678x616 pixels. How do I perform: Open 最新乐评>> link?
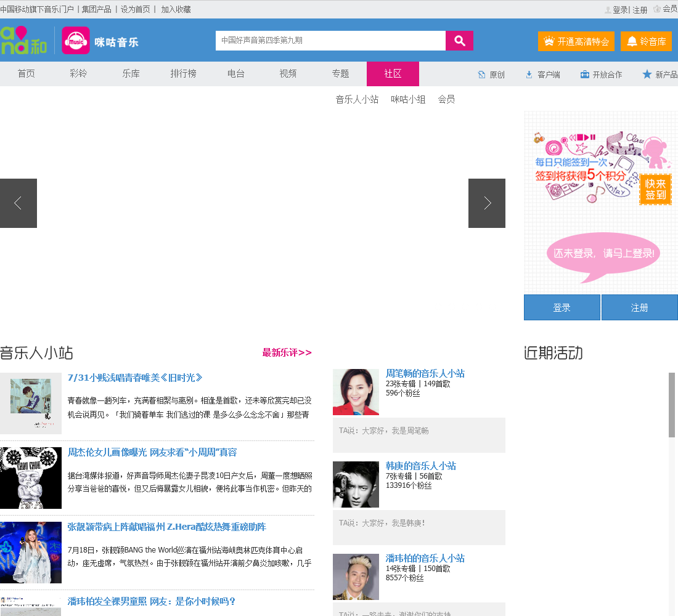point(287,353)
